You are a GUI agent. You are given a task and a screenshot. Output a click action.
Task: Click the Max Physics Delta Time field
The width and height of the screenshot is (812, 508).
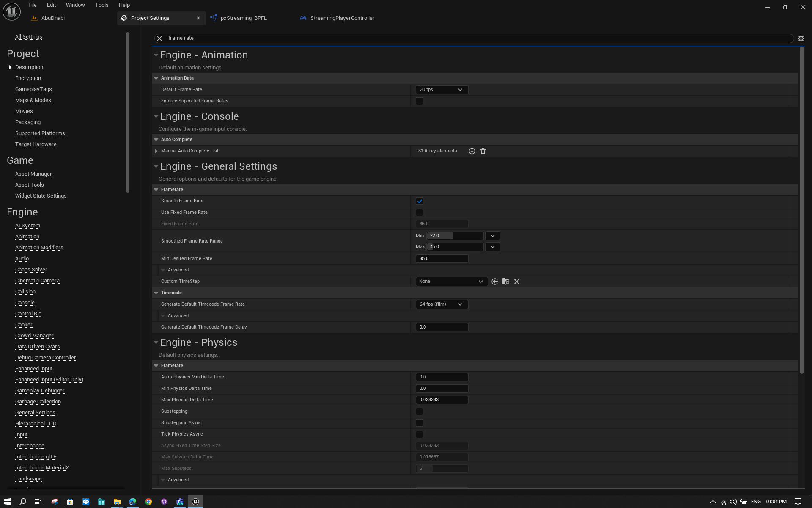pos(442,400)
